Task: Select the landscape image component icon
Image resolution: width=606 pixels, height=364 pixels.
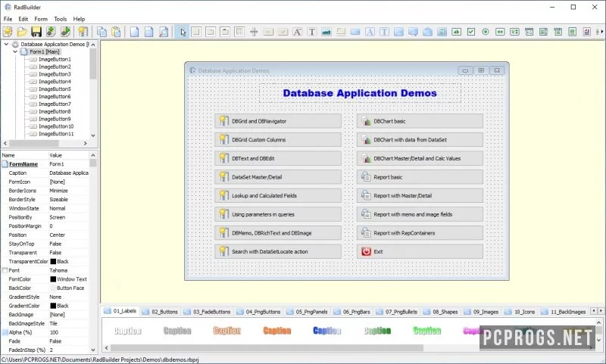Action: (x=326, y=32)
